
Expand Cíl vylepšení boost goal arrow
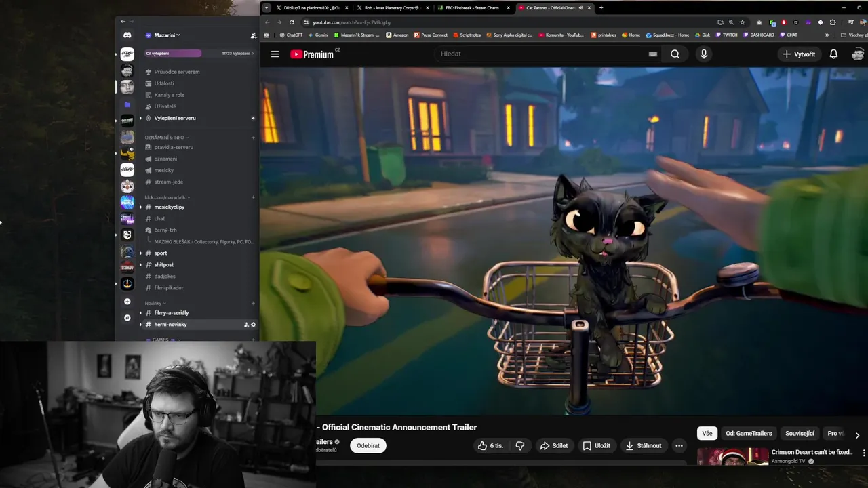tap(253, 53)
